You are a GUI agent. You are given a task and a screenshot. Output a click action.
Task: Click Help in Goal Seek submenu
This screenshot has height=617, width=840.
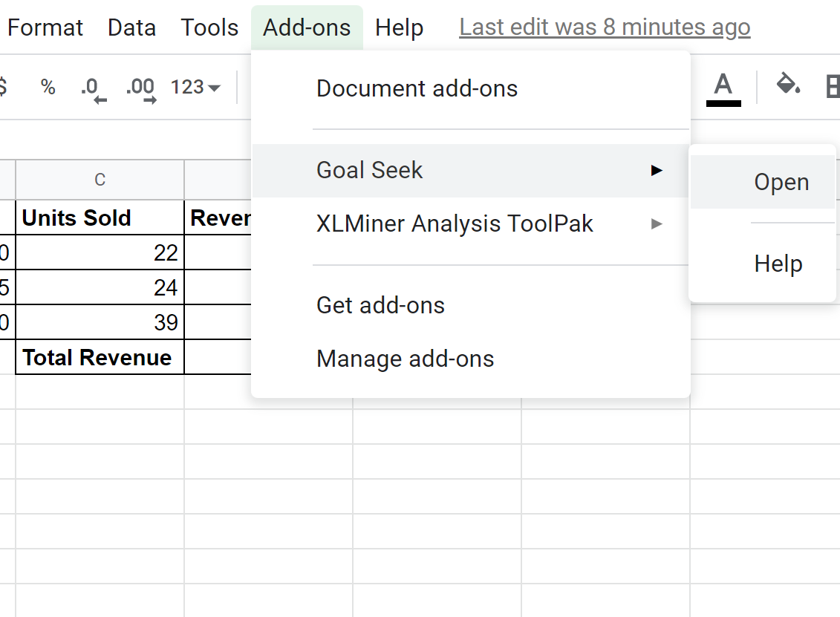[x=778, y=264]
